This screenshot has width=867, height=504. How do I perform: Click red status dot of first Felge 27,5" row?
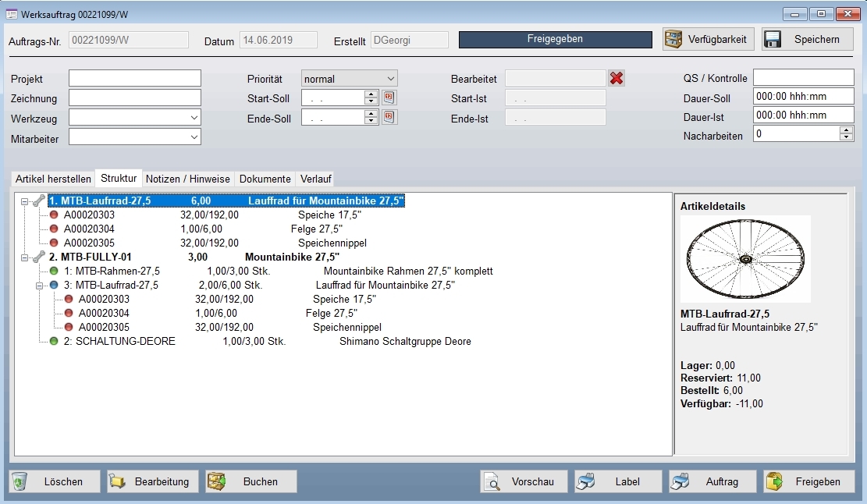(x=54, y=229)
